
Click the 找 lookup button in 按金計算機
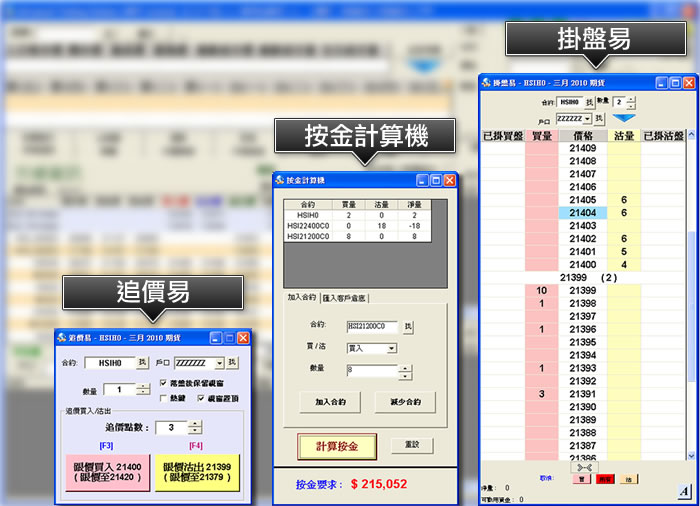(408, 327)
